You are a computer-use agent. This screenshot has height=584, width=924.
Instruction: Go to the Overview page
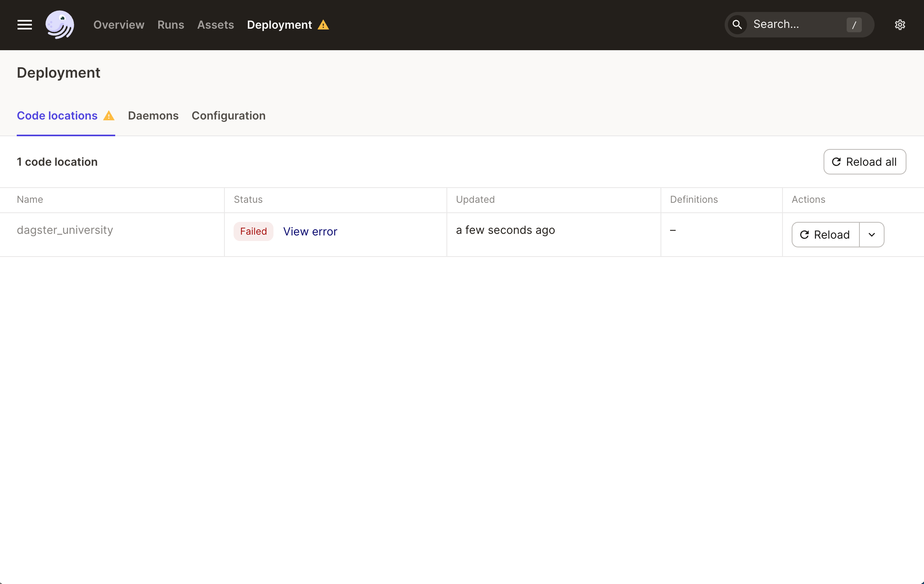pos(119,25)
